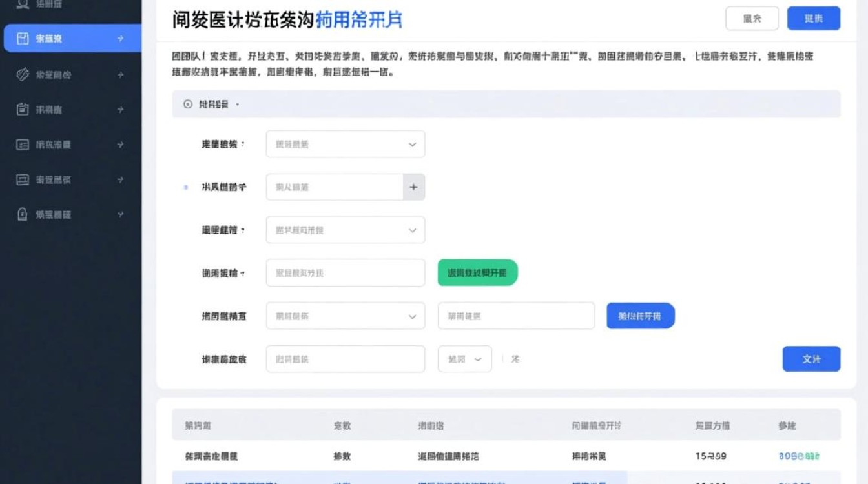Screen dimensions: 868x484
Task: Select the highlighted card-shaped sidebar menu icon
Action: [22, 38]
